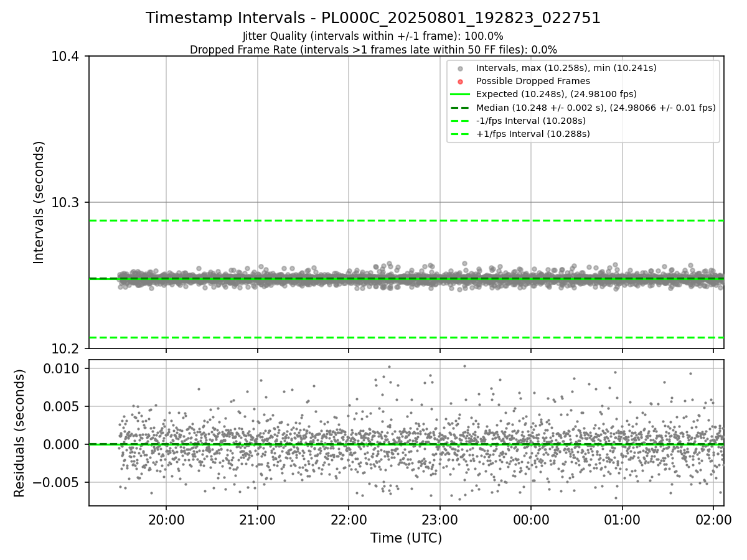The height and width of the screenshot is (560, 747).
Task: Click the "Residuals (seconds)" y-axis label
Action: click(20, 433)
